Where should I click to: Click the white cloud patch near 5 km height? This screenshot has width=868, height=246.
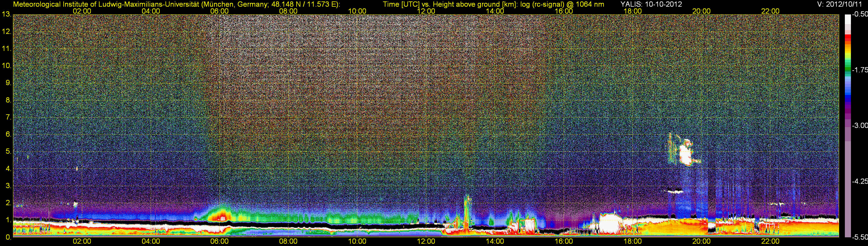(686, 155)
